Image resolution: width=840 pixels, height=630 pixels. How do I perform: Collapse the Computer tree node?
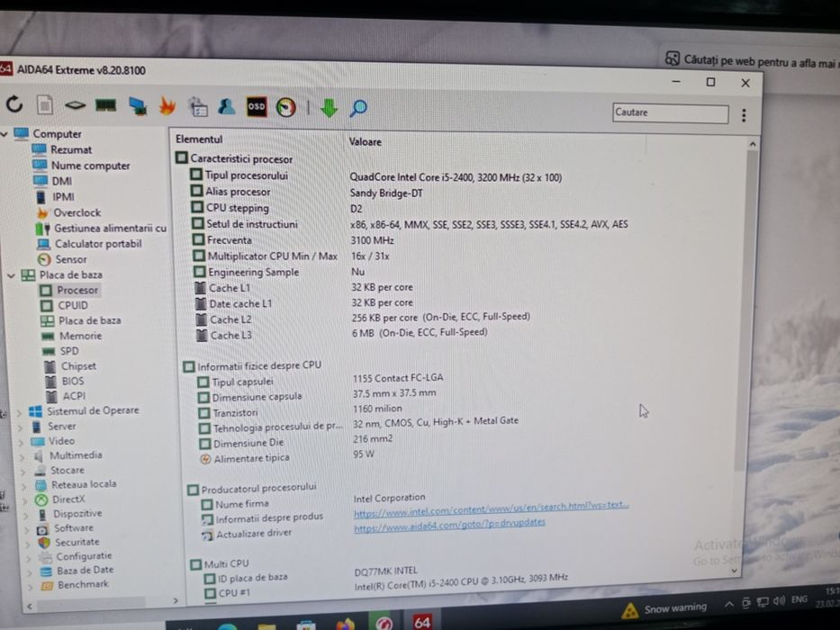coord(4,133)
